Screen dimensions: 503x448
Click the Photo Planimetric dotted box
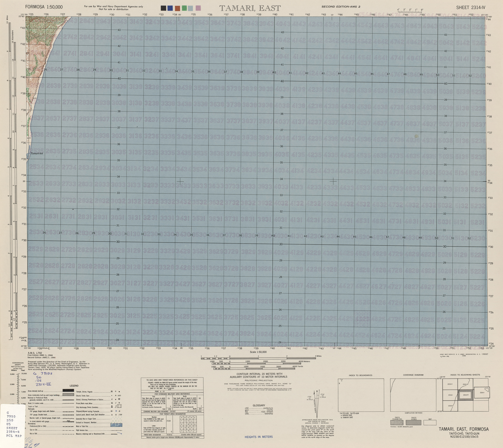tap(397, 423)
